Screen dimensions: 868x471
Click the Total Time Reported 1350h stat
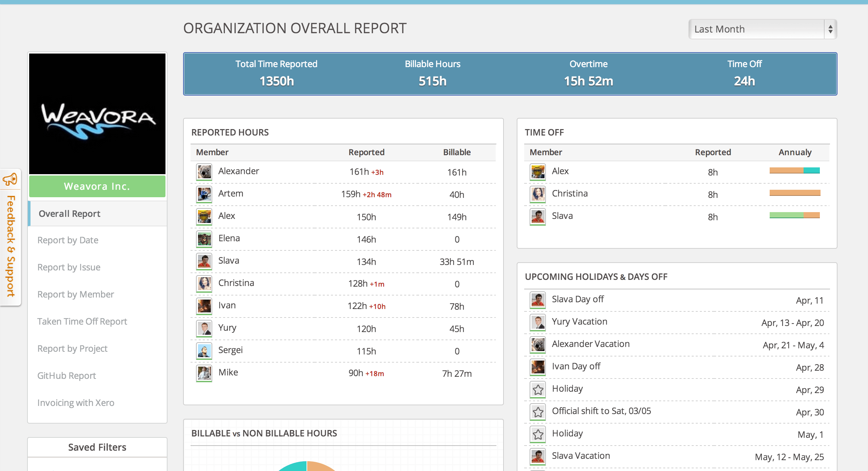[x=277, y=74]
